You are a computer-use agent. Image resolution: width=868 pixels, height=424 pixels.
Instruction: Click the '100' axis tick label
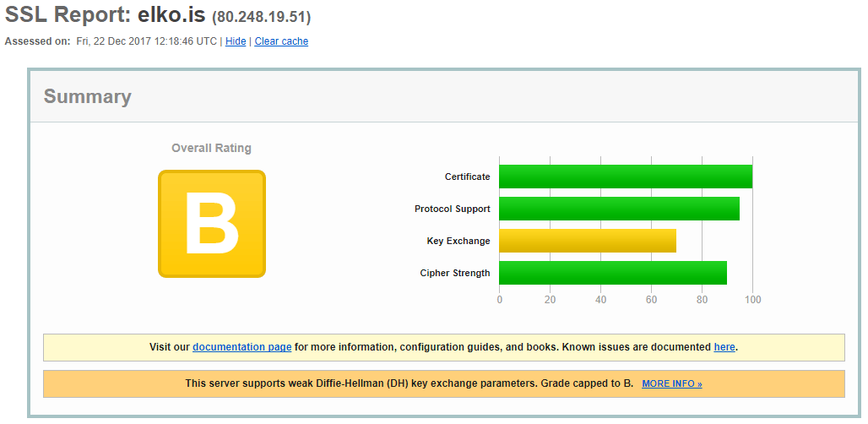pyautogui.click(x=753, y=300)
